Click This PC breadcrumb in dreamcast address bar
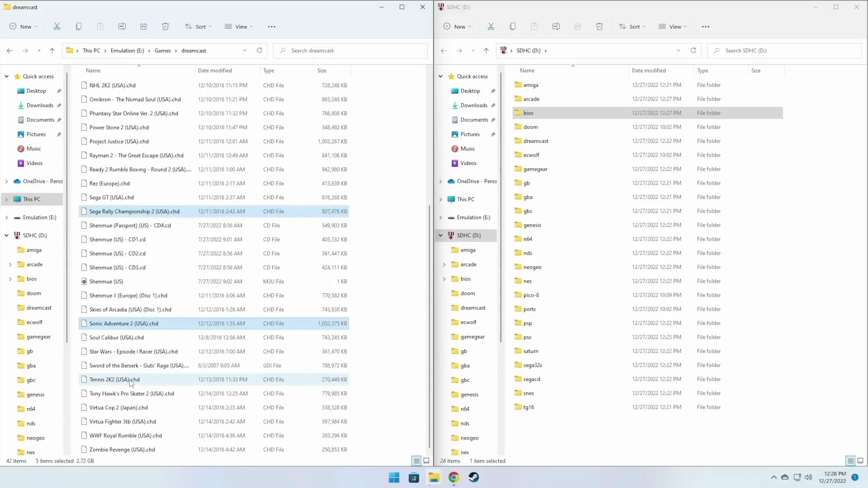 click(x=91, y=51)
